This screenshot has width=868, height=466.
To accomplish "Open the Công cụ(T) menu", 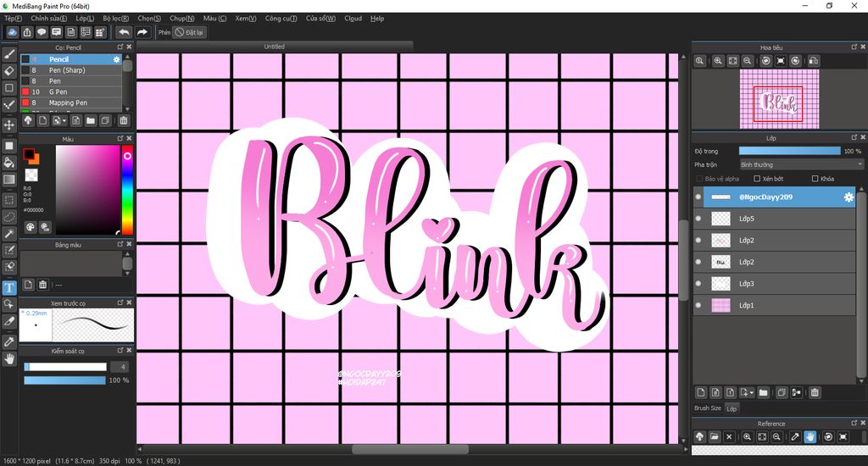I will (281, 19).
